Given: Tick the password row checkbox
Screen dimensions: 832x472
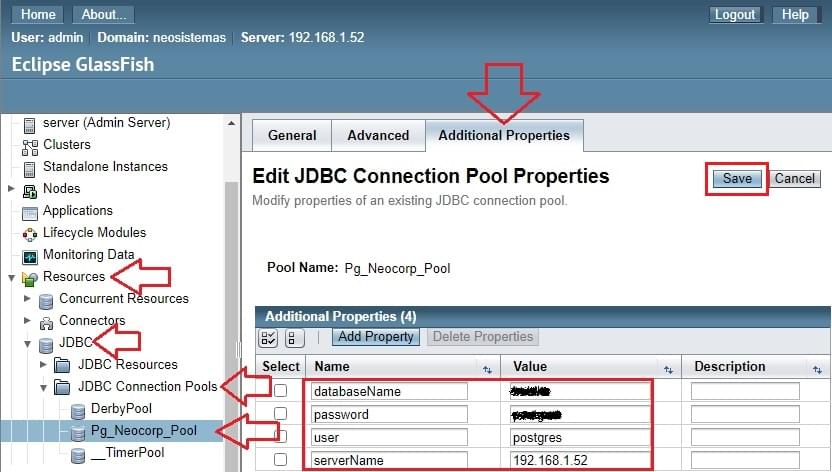Looking at the screenshot, I should tap(281, 414).
